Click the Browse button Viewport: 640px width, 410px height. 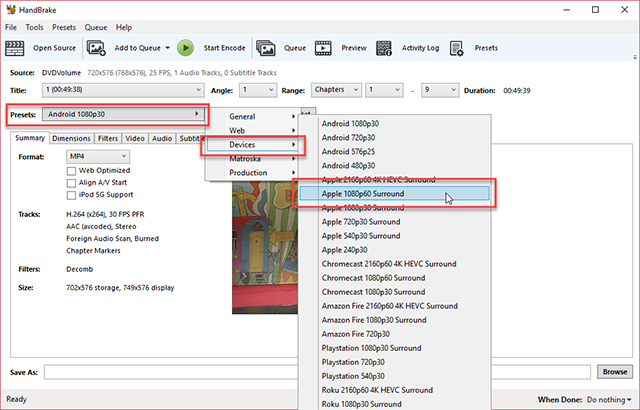pyautogui.click(x=613, y=372)
